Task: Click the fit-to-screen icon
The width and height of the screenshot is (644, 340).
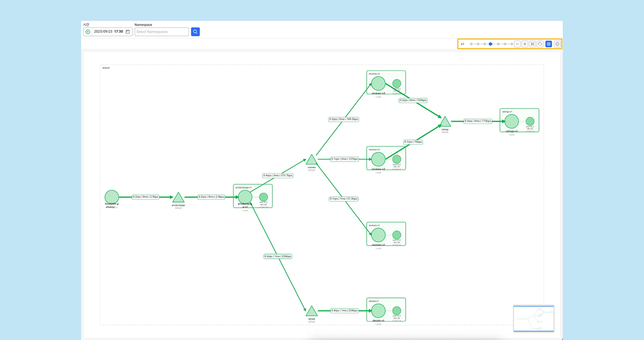Action: point(532,44)
